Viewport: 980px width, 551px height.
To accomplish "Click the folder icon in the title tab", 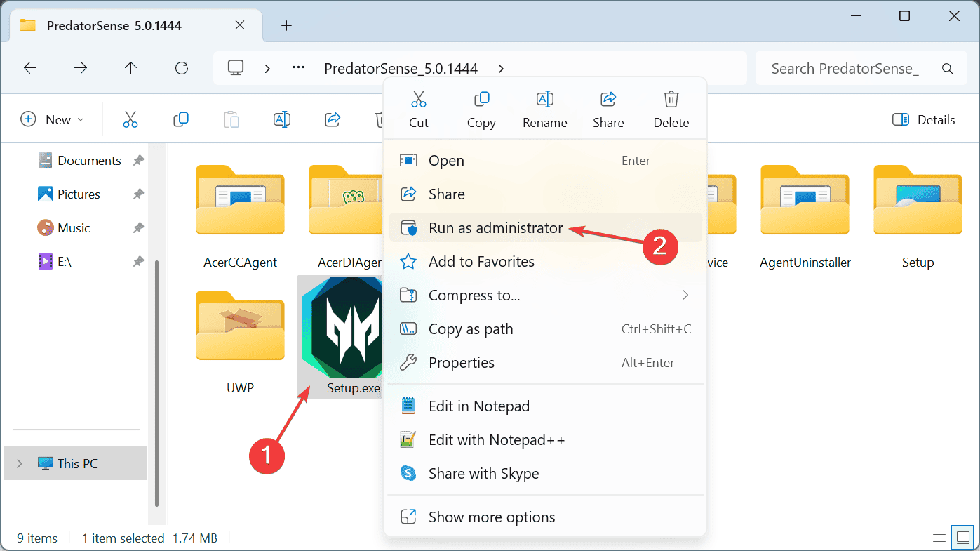I will point(28,25).
